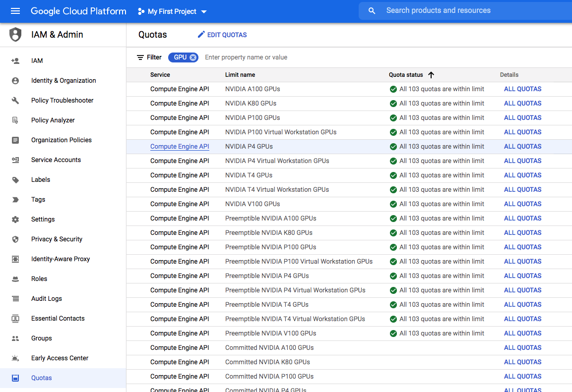
Task: Click the Filter lines icon
Action: pyautogui.click(x=140, y=57)
